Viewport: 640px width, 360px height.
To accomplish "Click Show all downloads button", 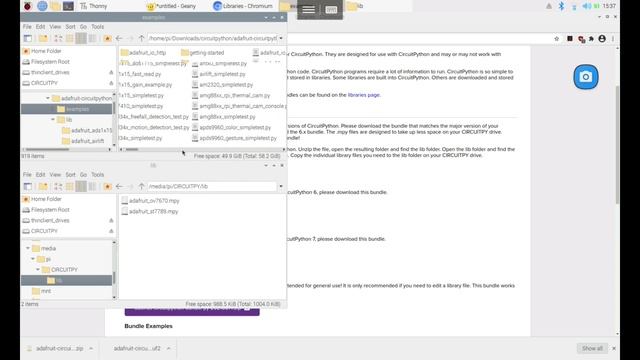I will 592,348.
